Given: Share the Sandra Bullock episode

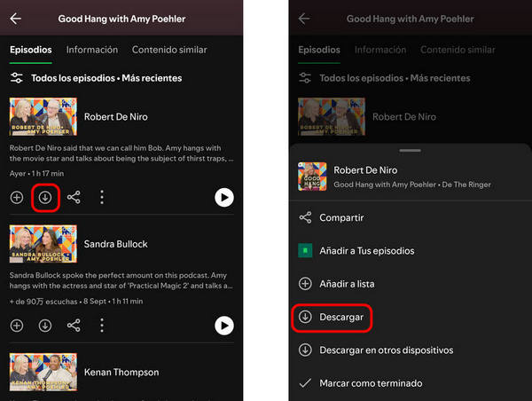Looking at the screenshot, I should coord(74,326).
